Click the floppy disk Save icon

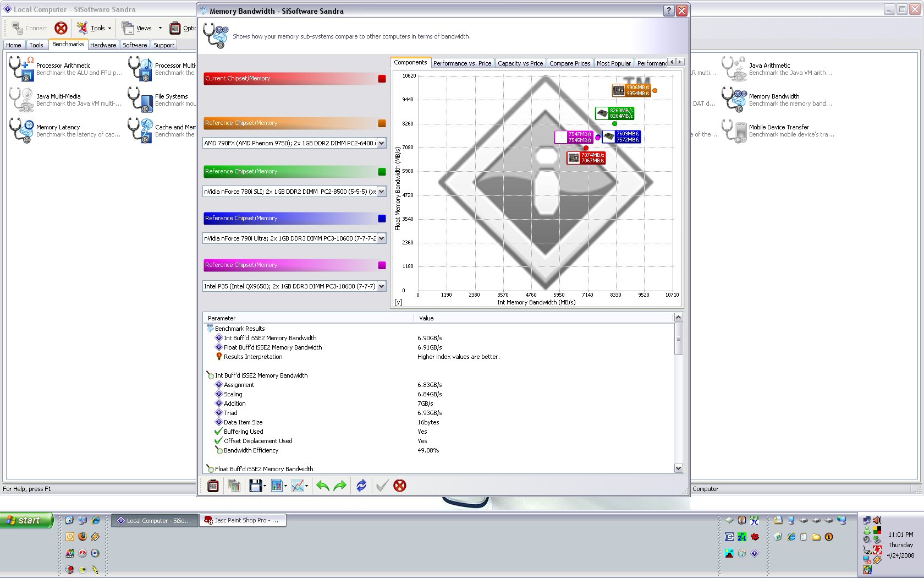point(255,486)
